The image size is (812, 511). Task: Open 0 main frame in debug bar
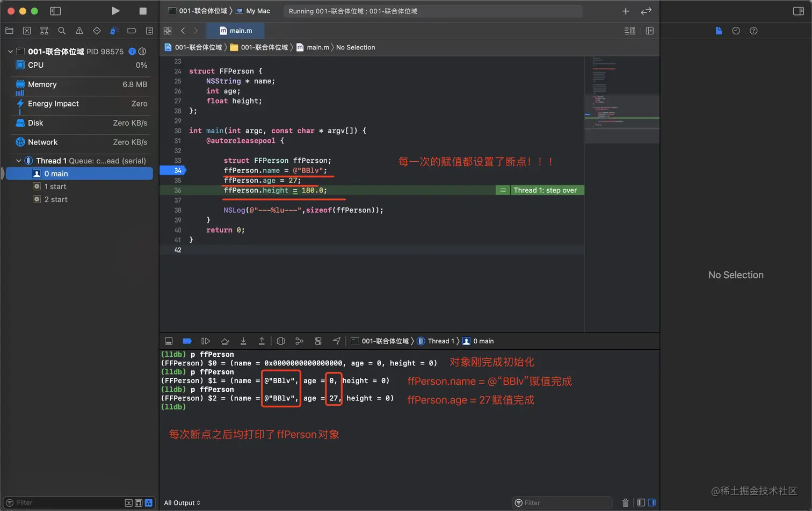[x=478, y=341]
